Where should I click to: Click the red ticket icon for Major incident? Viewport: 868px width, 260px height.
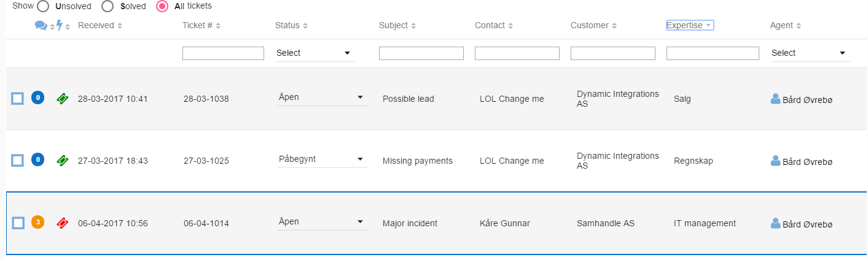[62, 223]
